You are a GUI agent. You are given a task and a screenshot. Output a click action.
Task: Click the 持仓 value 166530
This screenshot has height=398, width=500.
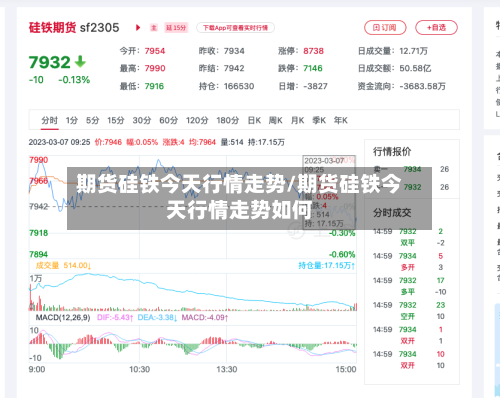coord(239,86)
